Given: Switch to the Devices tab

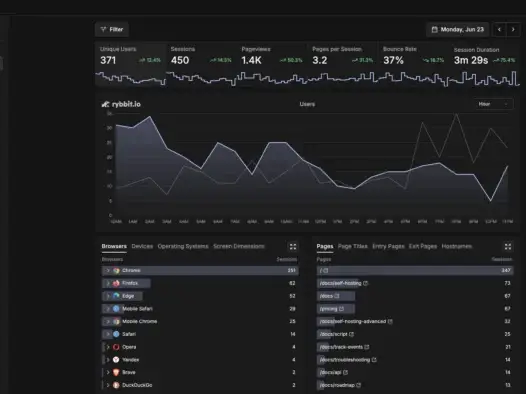Looking at the screenshot, I should tap(142, 246).
